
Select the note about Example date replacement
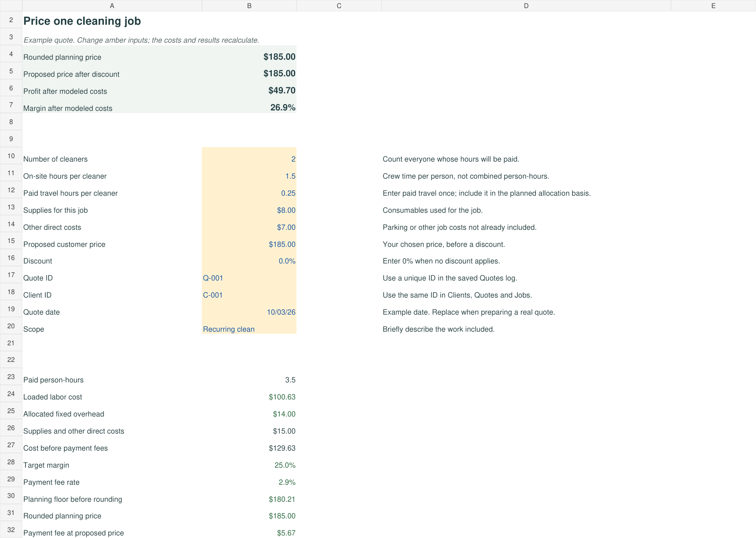coord(469,312)
